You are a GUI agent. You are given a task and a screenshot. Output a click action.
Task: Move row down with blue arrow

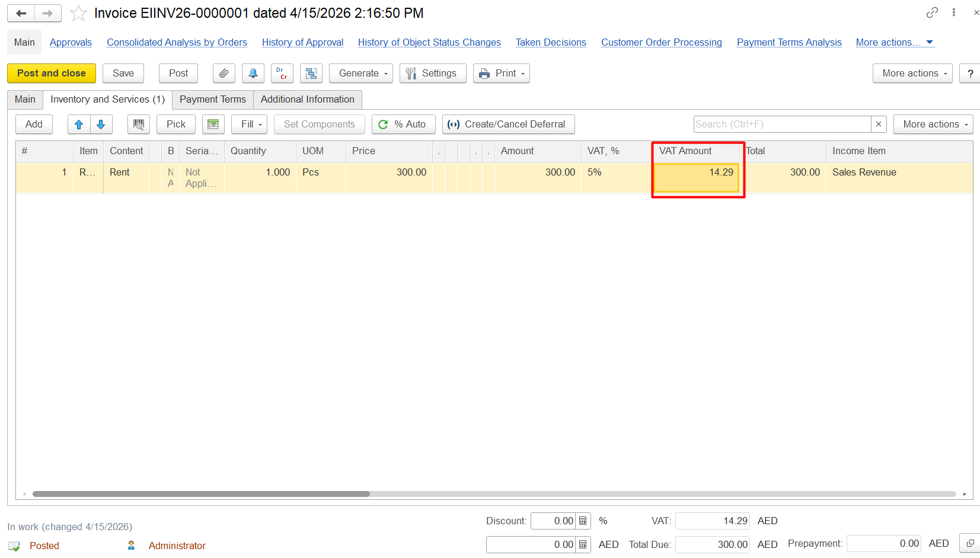click(101, 125)
